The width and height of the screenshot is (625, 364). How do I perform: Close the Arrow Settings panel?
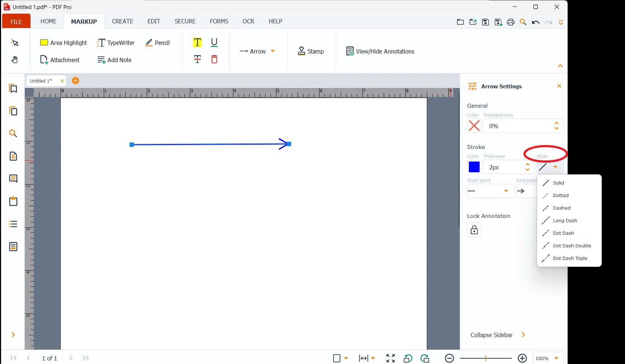[559, 86]
